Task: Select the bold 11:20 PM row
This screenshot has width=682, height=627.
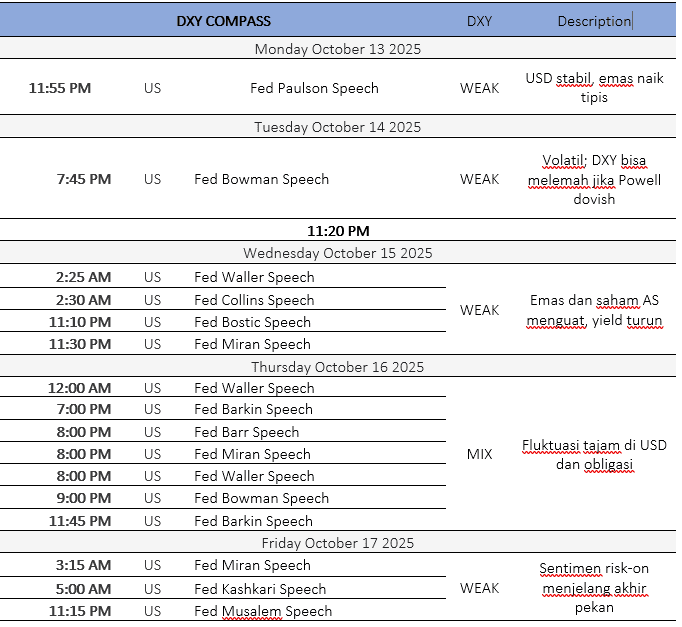Action: tap(337, 231)
